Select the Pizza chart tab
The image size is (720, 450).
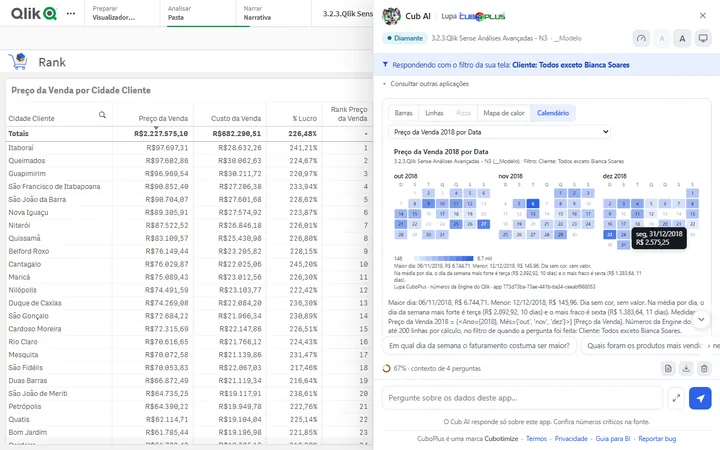(463, 113)
